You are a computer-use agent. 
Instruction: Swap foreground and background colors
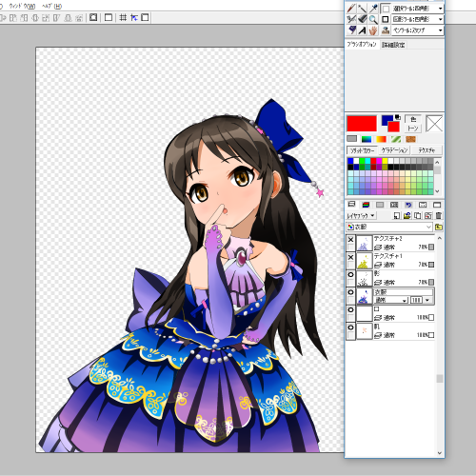(x=398, y=117)
